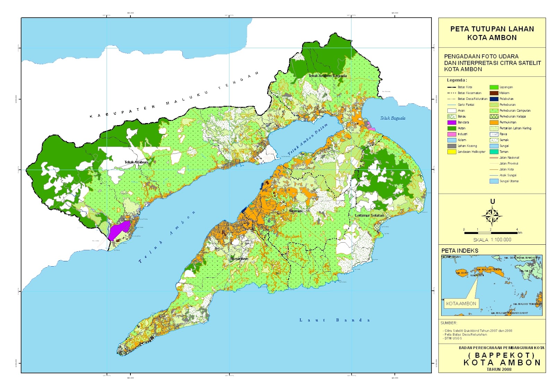Click the Makam brown legend swatch

[x=494, y=93]
